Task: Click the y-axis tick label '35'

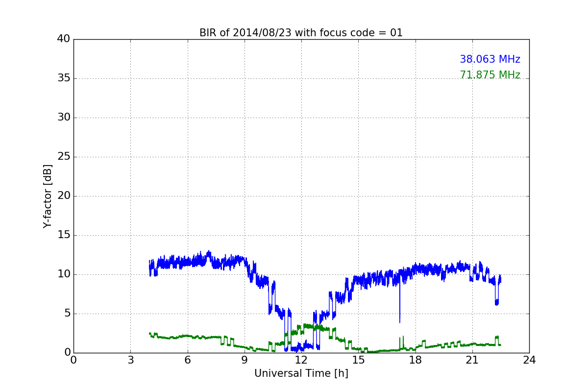Action: pyautogui.click(x=63, y=78)
